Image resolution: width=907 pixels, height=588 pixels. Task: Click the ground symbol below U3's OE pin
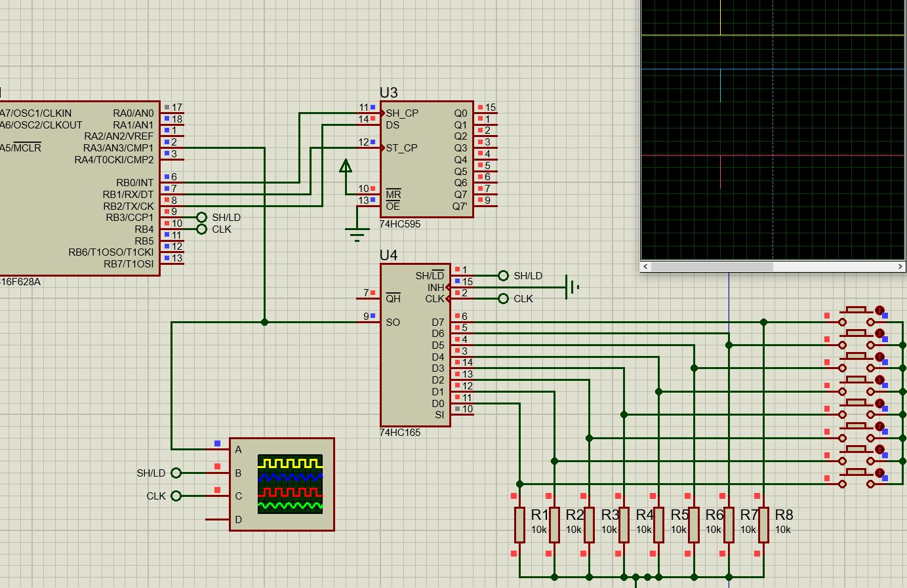coord(357,233)
